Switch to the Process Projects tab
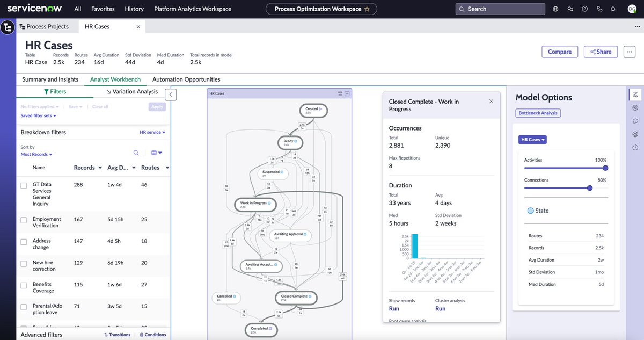Screen dimensions: 644x340 point(44,26)
